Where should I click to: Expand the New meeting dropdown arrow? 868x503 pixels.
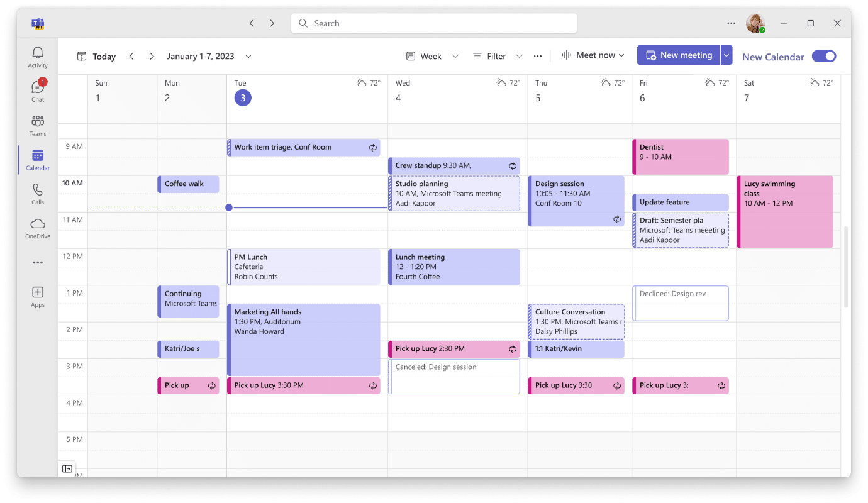(726, 55)
